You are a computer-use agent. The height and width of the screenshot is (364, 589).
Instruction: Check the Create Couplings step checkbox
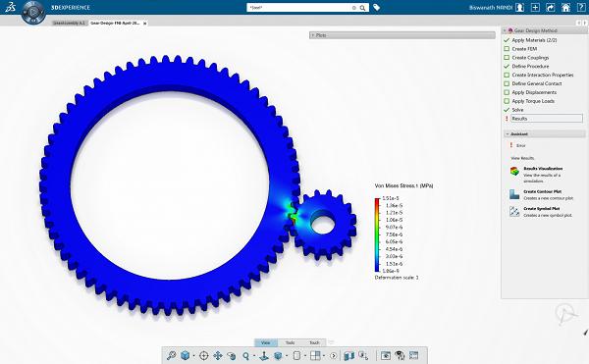(x=507, y=58)
